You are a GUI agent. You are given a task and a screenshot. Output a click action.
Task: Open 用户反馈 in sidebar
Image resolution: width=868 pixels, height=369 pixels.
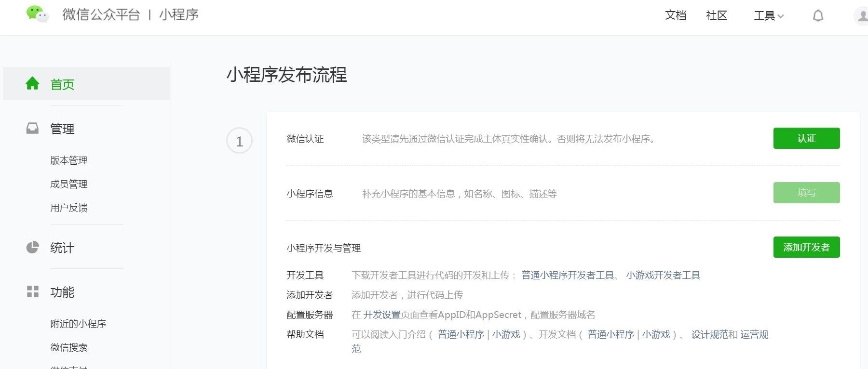point(69,208)
